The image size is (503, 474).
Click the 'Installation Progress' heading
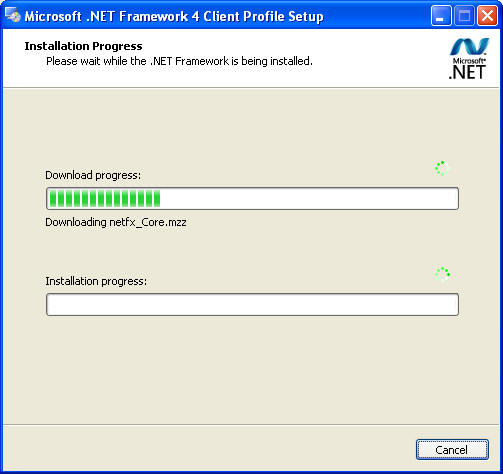83,46
